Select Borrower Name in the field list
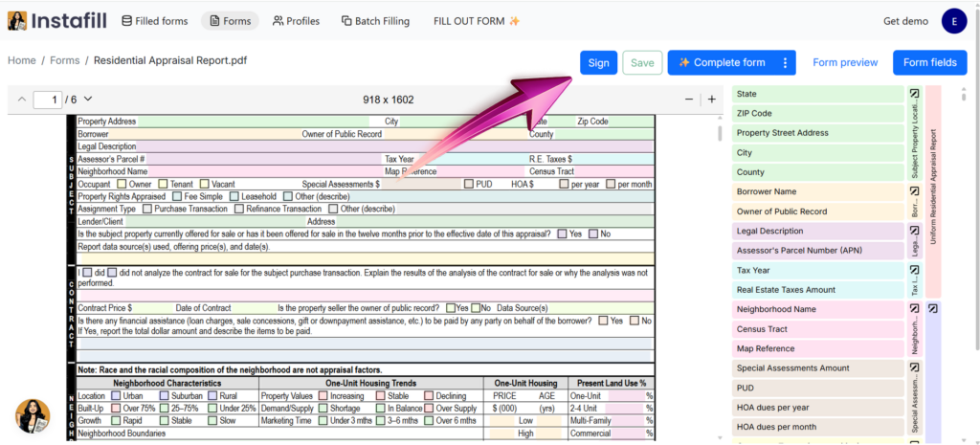980x445 pixels. pyautogui.click(x=817, y=191)
